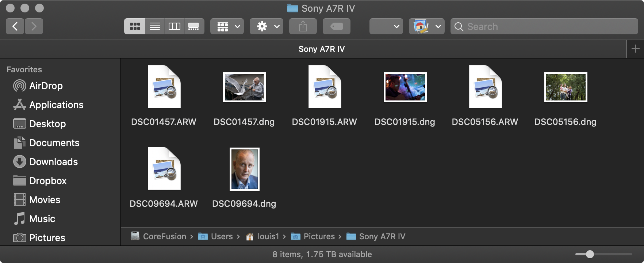This screenshot has width=644, height=263.
Task: Open the group-by grid dropdown
Action: [227, 26]
